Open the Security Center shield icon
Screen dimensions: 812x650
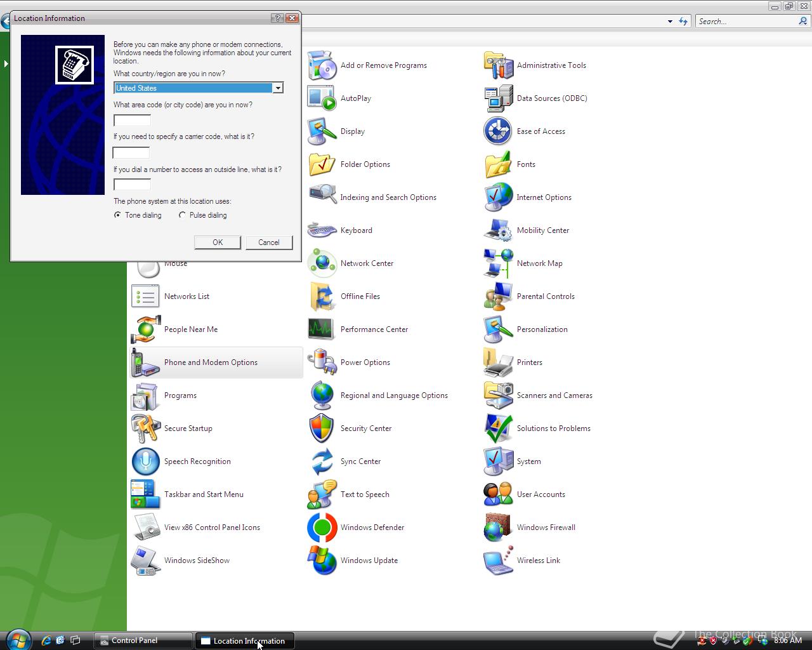[x=322, y=428]
